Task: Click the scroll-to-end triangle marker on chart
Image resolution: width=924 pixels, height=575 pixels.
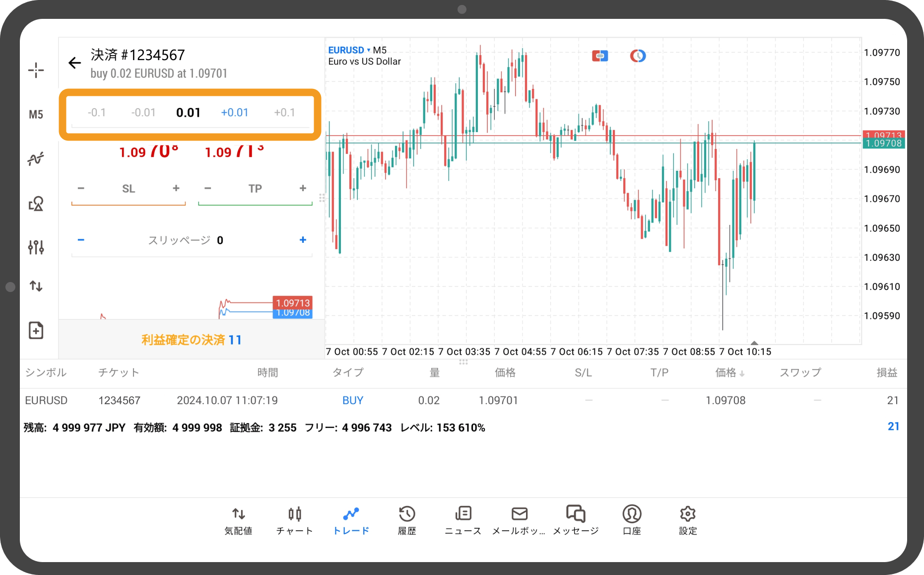Action: 754,343
